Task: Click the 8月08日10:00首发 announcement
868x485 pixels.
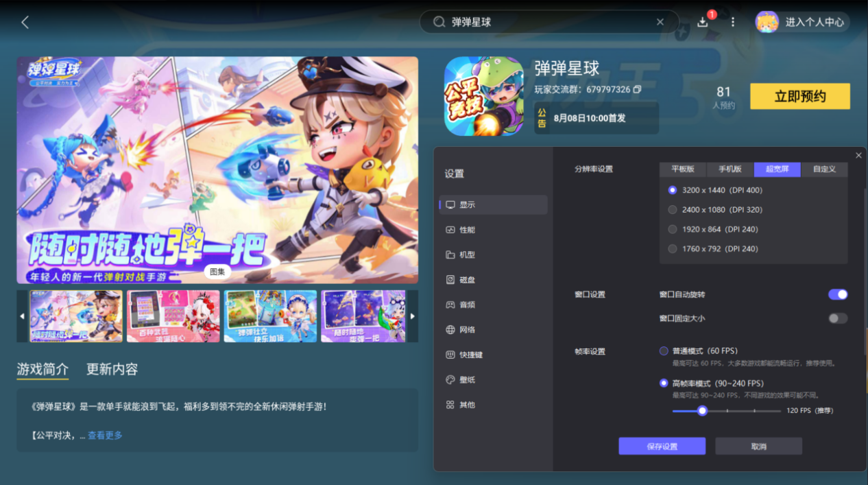Action: [x=596, y=118]
